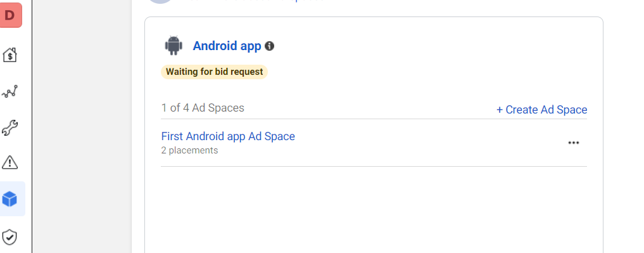Click + Create Ad Space
The width and height of the screenshot is (644, 253).
pos(541,110)
